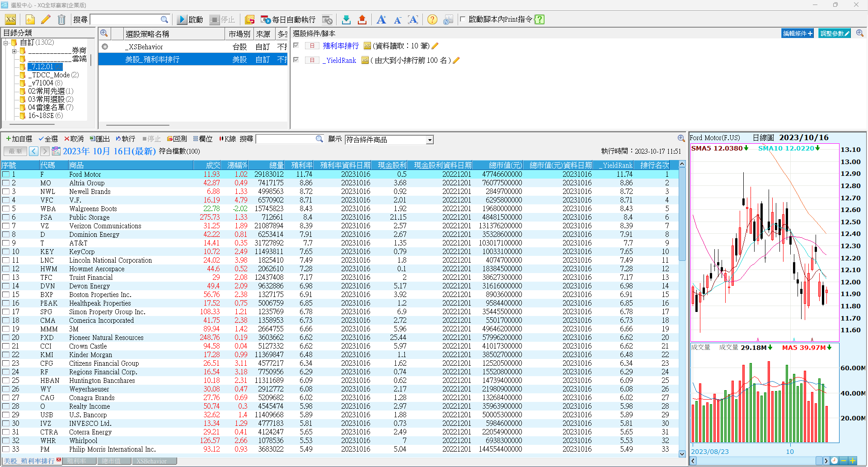Uncheck the 殖利率排行 condition checkbox
Screen dimensions: 868x467
click(x=296, y=46)
